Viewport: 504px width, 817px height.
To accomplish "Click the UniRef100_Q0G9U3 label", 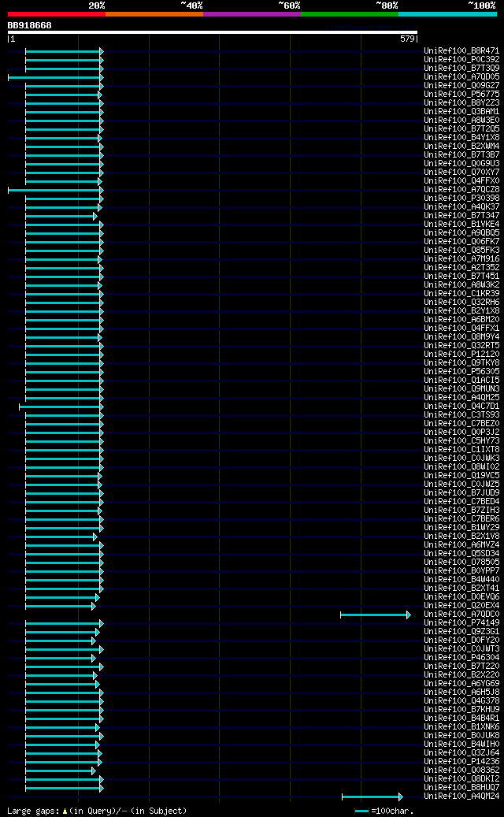I will point(461,164).
